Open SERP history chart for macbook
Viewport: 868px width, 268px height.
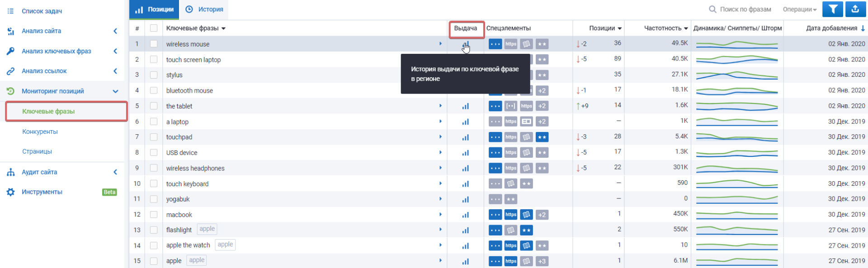coord(465,215)
